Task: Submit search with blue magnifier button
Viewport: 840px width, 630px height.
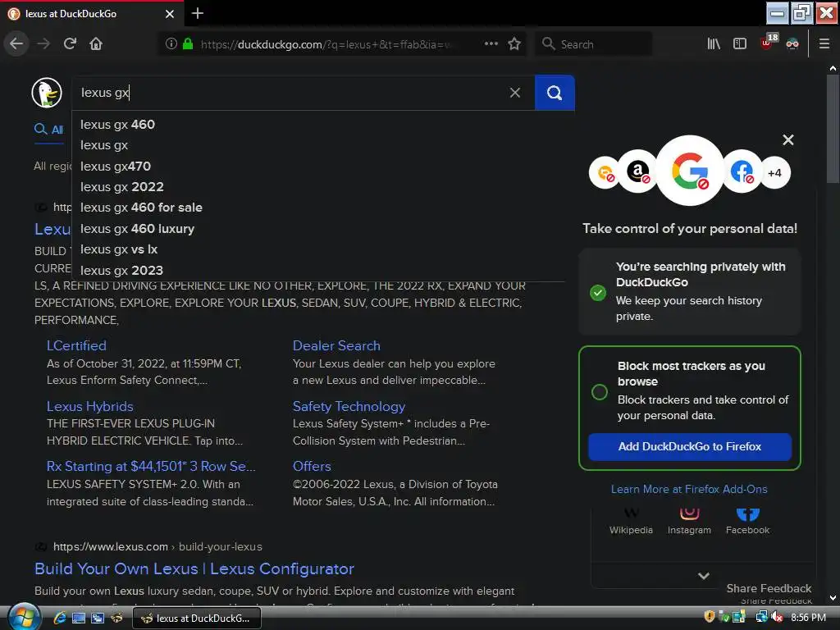Action: [x=555, y=93]
